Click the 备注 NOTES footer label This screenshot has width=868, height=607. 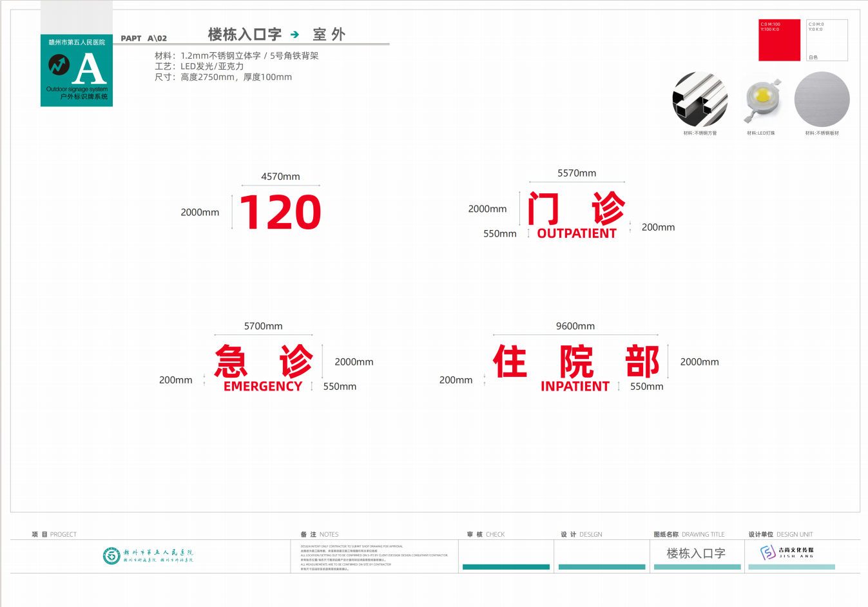click(x=320, y=534)
